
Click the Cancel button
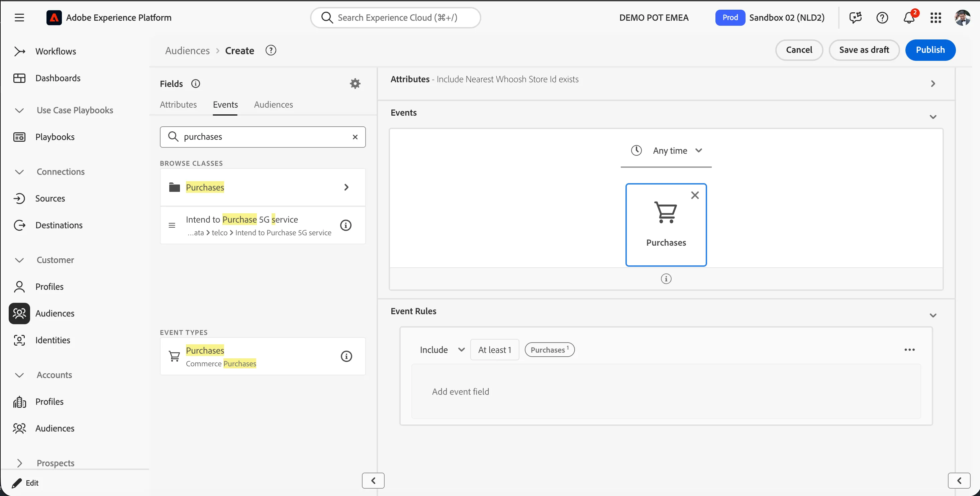click(799, 50)
